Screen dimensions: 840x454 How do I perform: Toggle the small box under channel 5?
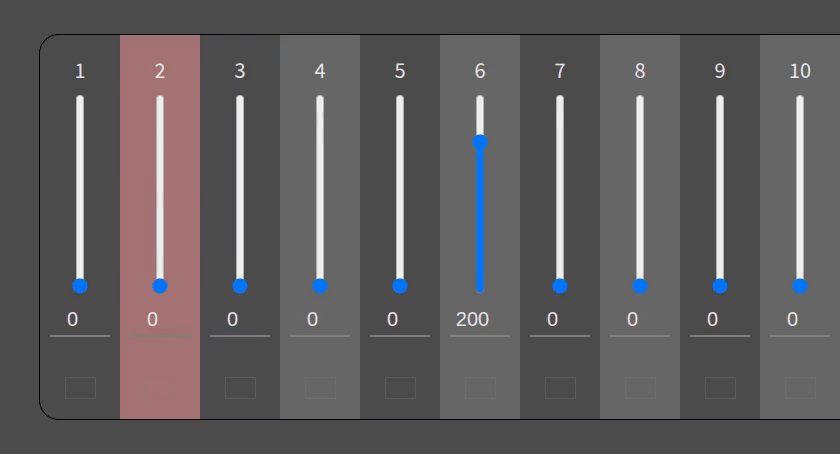(400, 388)
